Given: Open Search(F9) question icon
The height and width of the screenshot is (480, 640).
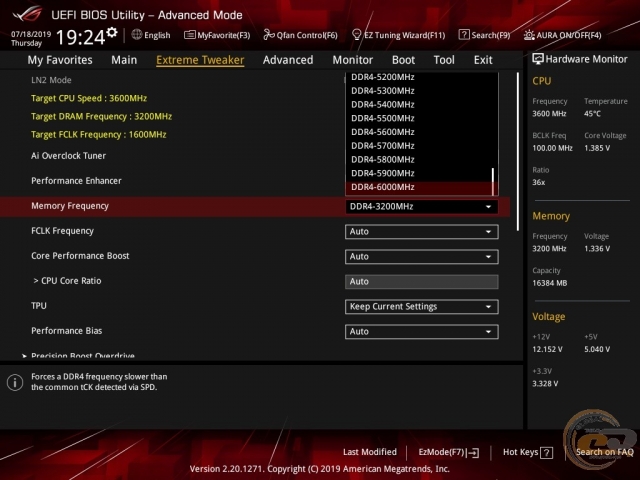Looking at the screenshot, I should pos(464,35).
